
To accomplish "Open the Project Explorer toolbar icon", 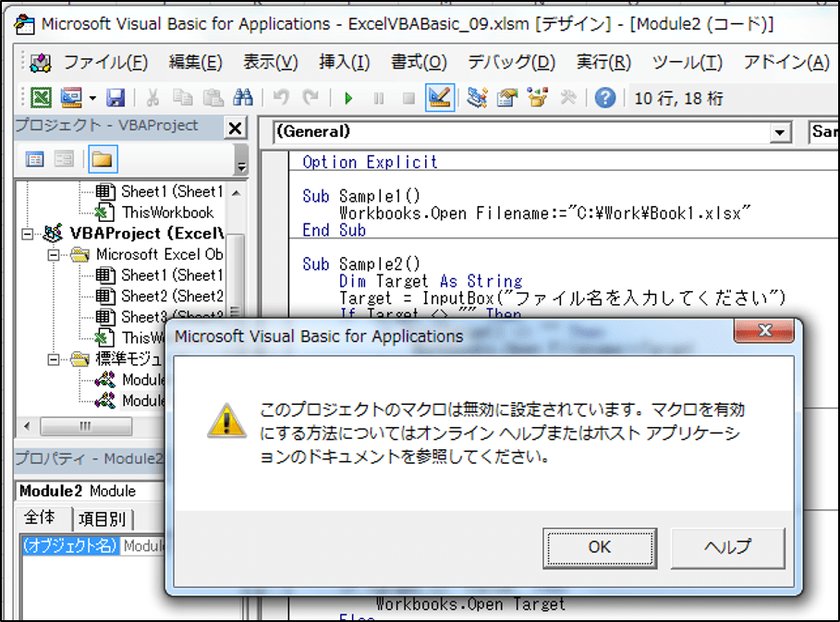I will (x=477, y=98).
